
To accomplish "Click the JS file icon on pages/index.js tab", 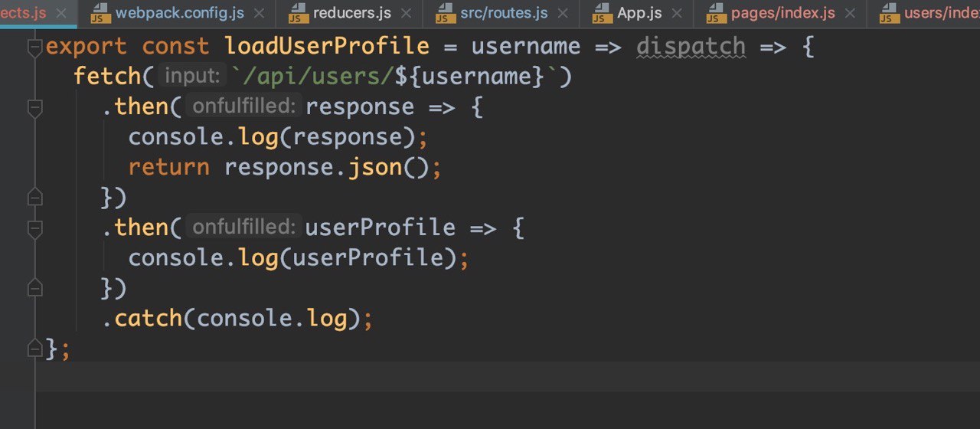I will [716, 13].
